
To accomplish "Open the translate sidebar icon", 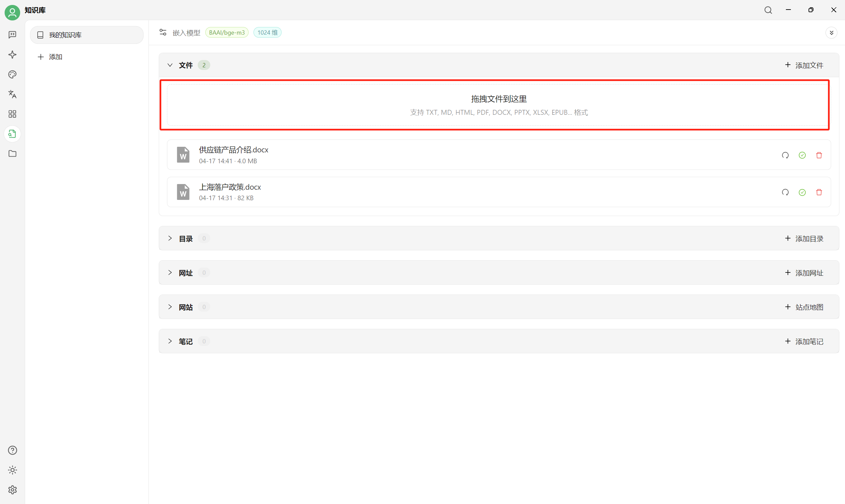I will coord(12,94).
